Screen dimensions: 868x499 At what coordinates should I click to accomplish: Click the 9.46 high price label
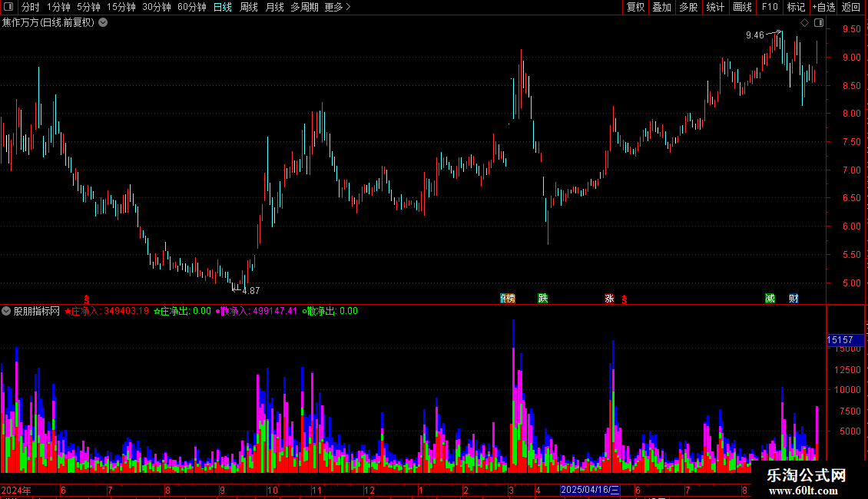pyautogui.click(x=754, y=35)
